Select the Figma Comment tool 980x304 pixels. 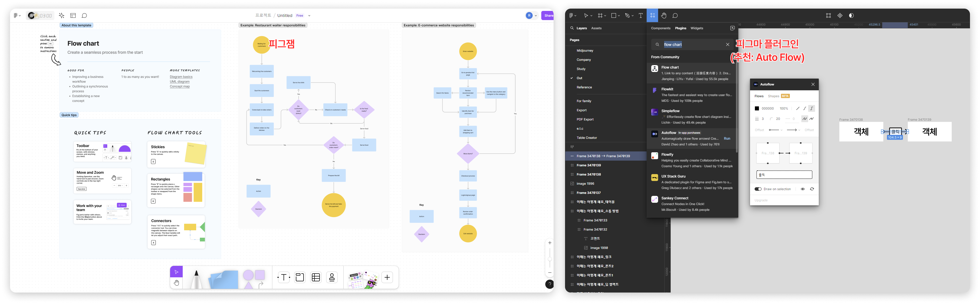pyautogui.click(x=675, y=15)
